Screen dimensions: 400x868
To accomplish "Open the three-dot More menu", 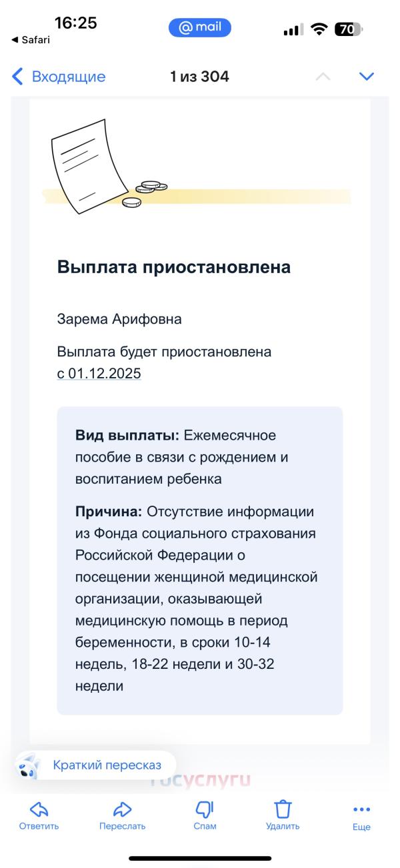I will click(x=361, y=809).
